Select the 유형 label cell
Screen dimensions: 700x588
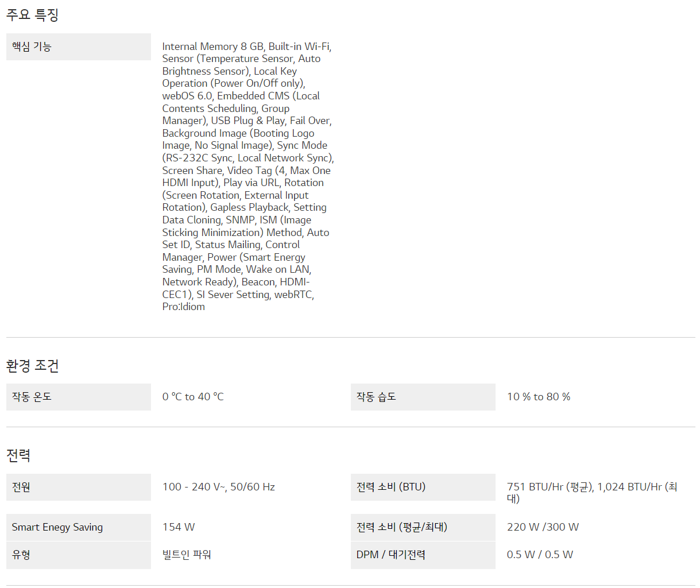click(78, 555)
